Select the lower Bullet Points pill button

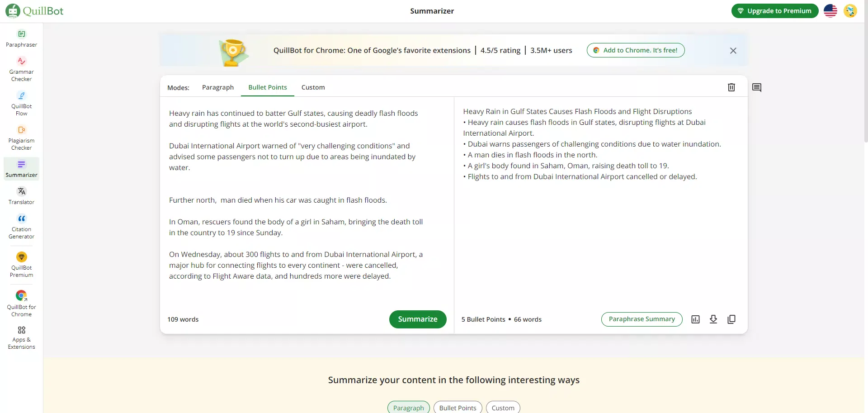coord(458,408)
